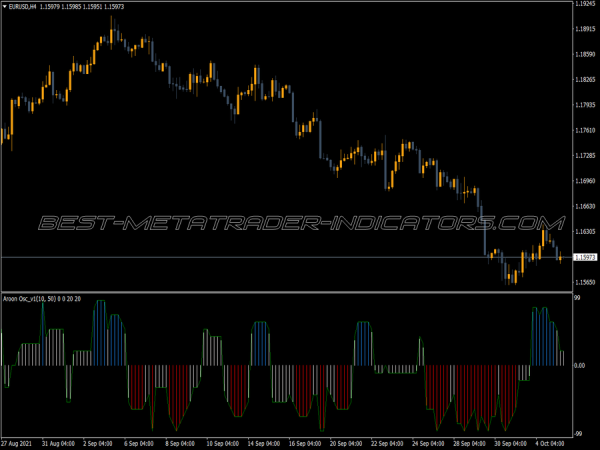
Task: Click the 99 level on oscillator scale
Action: [x=578, y=299]
